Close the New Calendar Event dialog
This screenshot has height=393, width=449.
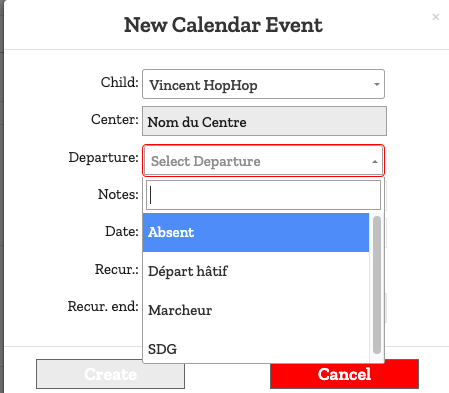click(x=435, y=17)
